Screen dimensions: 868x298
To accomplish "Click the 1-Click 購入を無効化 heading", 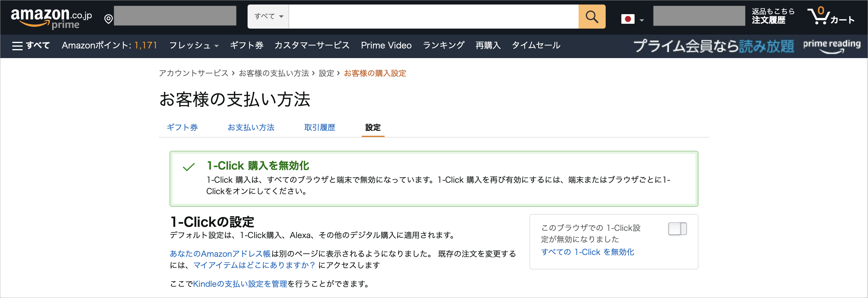I will click(x=258, y=166).
